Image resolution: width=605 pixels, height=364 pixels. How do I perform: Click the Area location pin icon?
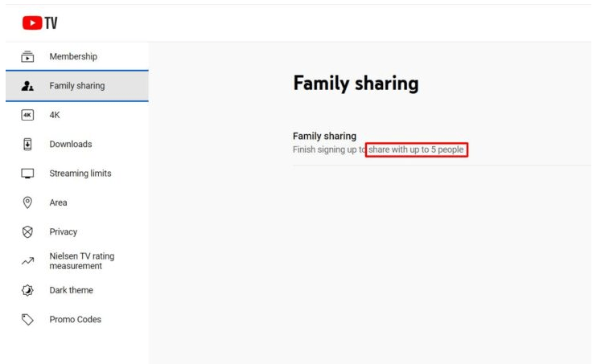pyautogui.click(x=27, y=202)
